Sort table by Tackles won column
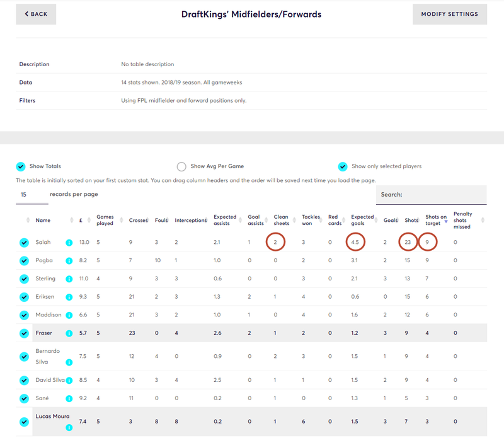 tap(311, 221)
